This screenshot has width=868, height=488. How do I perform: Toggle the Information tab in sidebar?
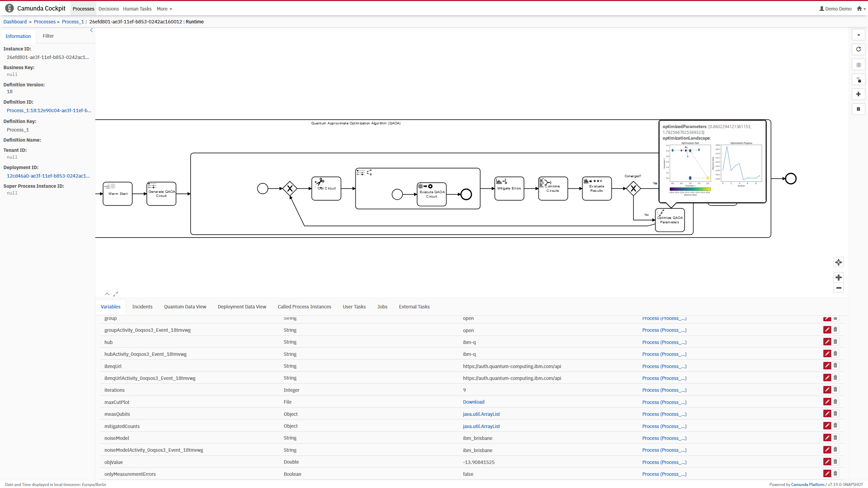tap(18, 36)
